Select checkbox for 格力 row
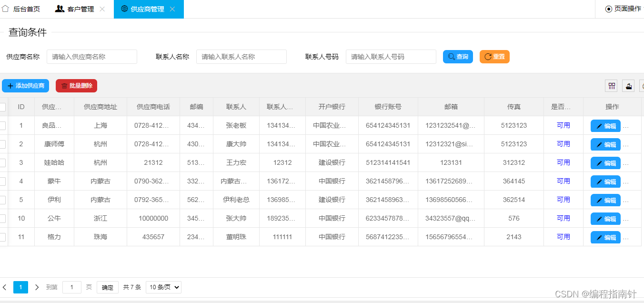 coord(2,237)
